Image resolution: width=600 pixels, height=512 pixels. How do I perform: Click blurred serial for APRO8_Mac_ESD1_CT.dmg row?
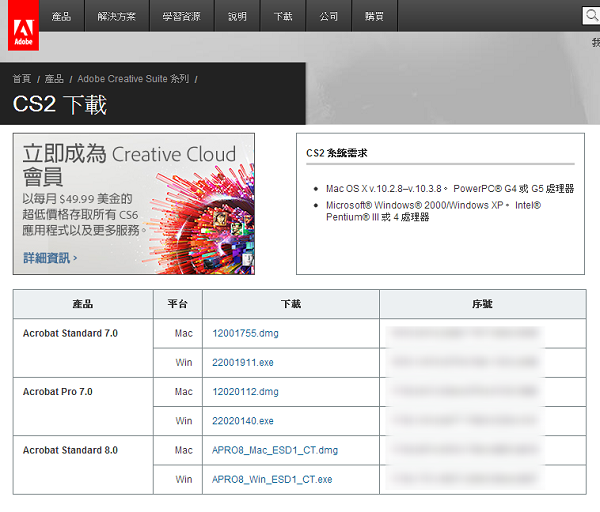[465, 449]
